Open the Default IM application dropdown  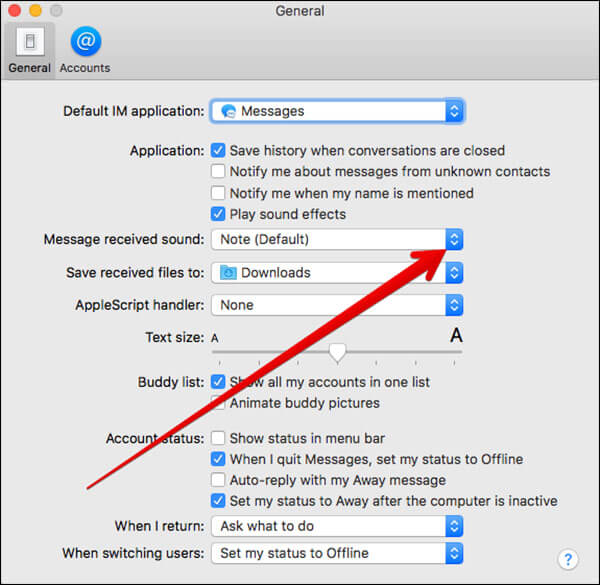coord(337,111)
